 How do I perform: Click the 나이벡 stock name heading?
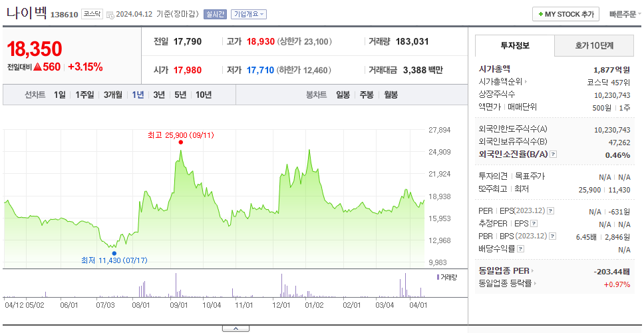(27, 13)
